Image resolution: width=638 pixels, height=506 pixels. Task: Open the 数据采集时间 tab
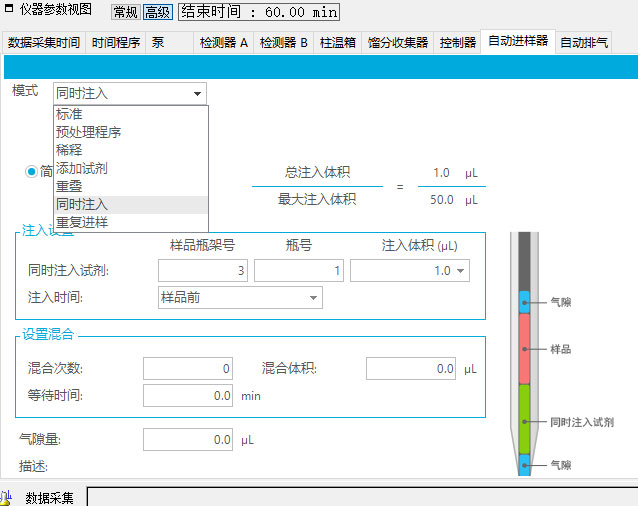(x=44, y=43)
